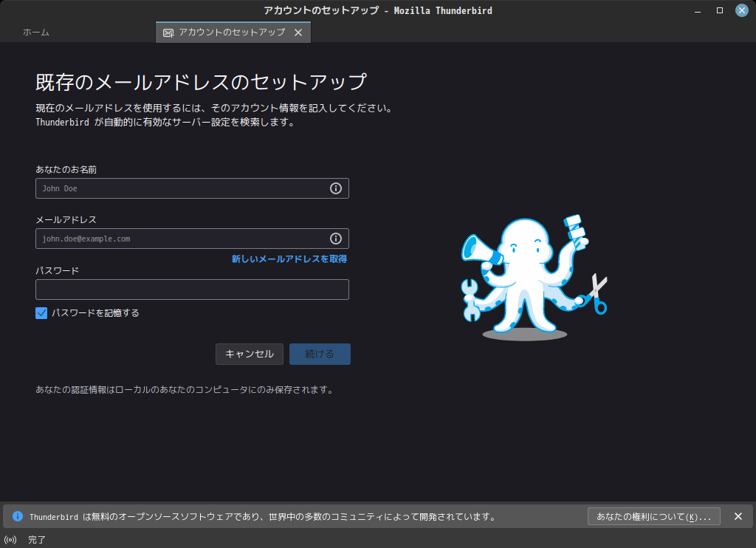Click the 完了 status text
This screenshot has width=756, height=548.
point(37,540)
